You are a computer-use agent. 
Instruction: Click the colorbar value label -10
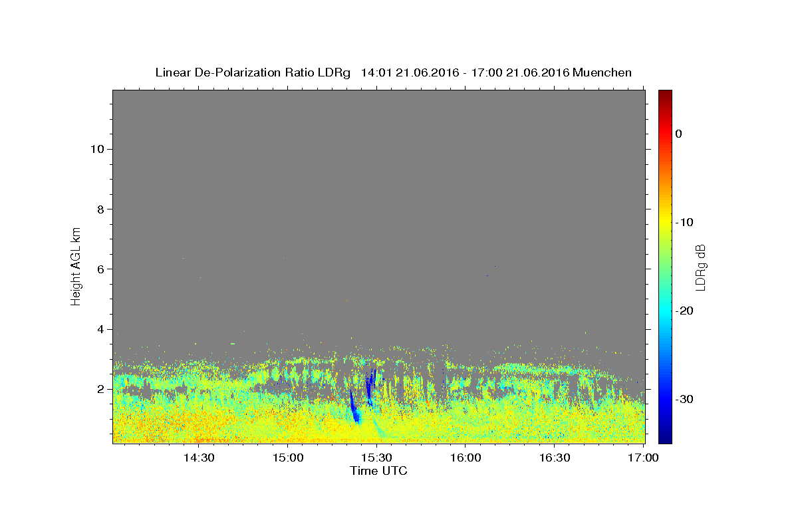(x=685, y=222)
